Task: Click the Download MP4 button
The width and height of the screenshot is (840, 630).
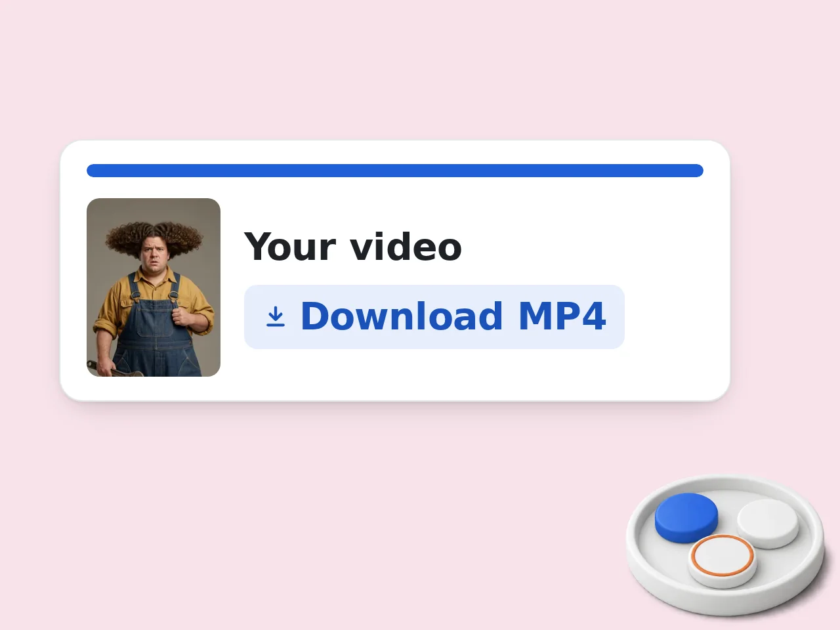Action: pos(434,317)
